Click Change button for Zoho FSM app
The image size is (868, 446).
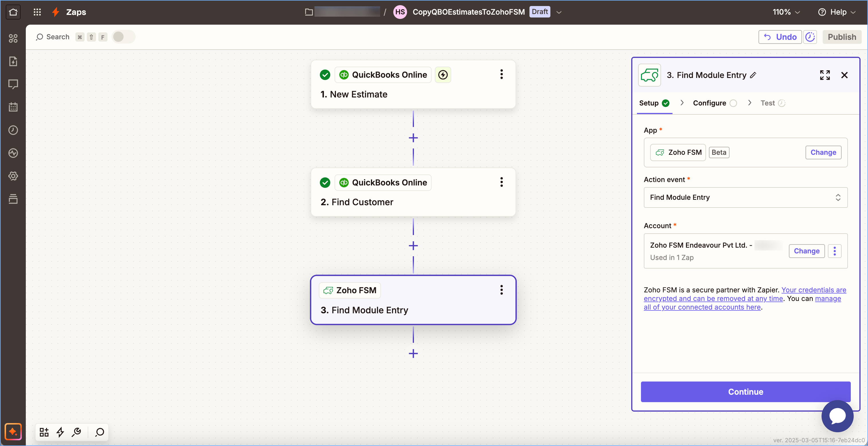click(x=823, y=152)
